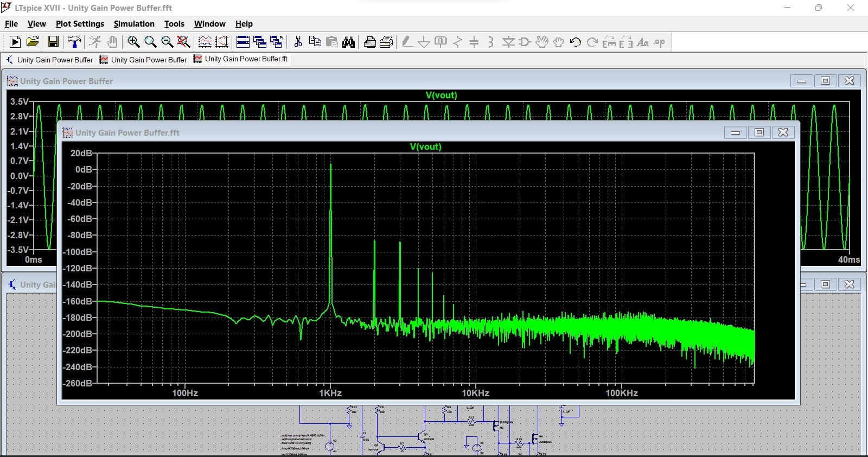Select the Unity Gain Power Buffer.fft tab
This screenshot has height=457, width=868.
[x=241, y=59]
